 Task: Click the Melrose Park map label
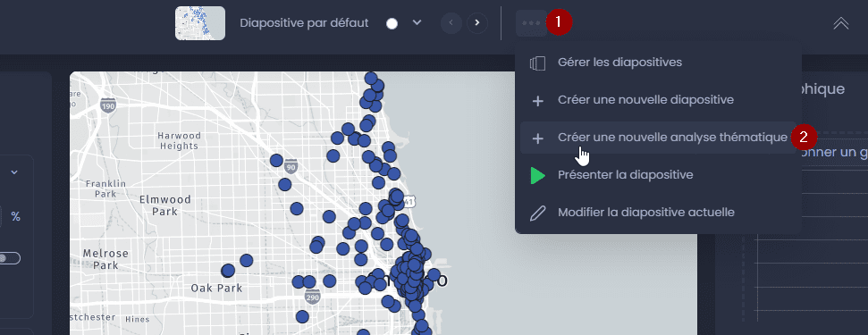(105, 259)
